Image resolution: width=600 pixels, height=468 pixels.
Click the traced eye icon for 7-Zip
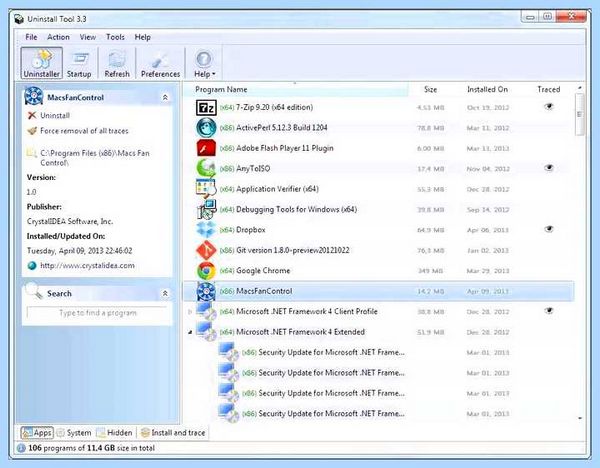click(549, 107)
